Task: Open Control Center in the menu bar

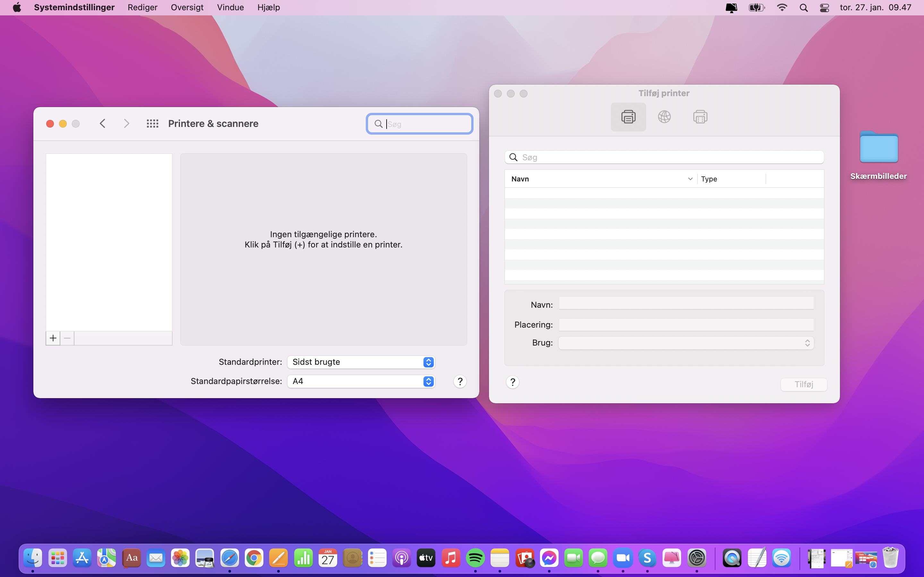Action: pos(824,8)
